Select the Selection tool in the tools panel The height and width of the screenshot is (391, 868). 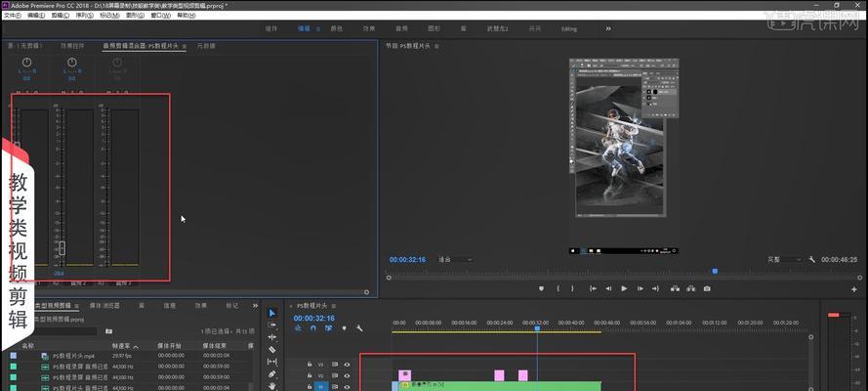[x=271, y=313]
